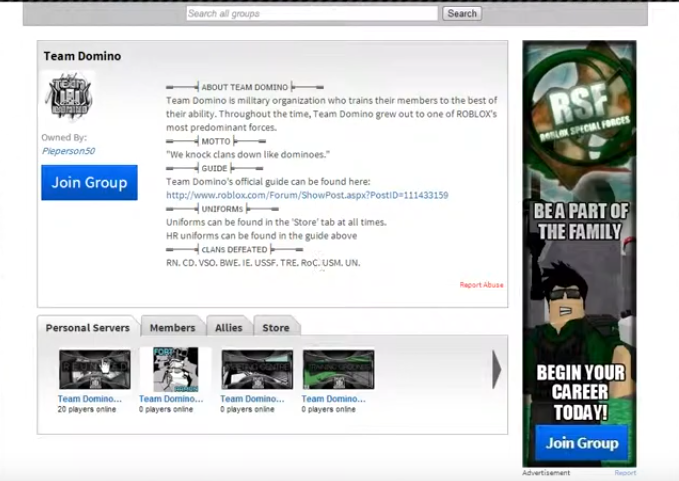Open the Store tab
The height and width of the screenshot is (481, 679).
pyautogui.click(x=276, y=327)
